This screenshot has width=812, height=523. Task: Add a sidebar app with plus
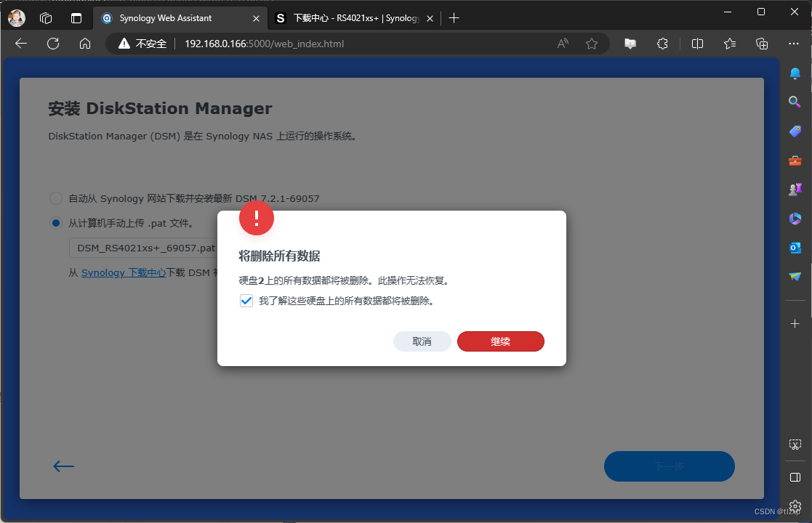click(795, 324)
